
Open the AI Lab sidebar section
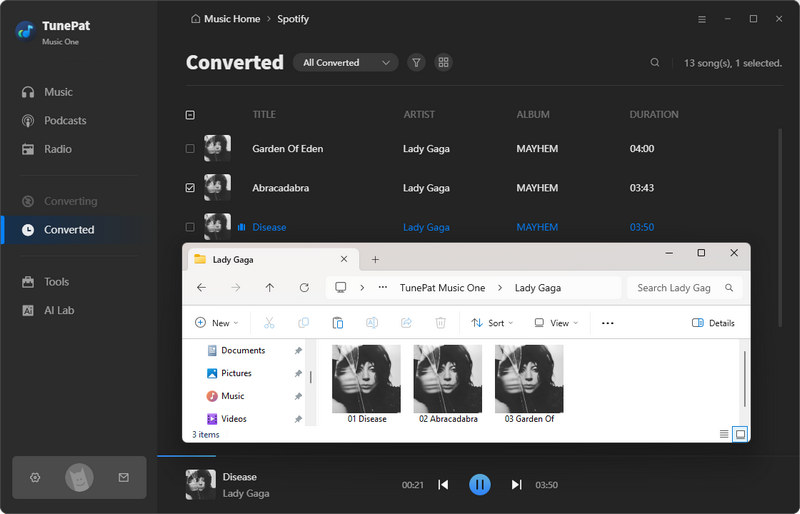(x=58, y=310)
